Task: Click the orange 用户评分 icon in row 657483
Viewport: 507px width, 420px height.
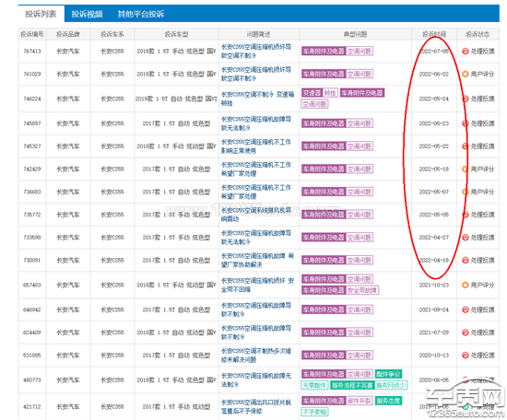Action: pos(465,285)
